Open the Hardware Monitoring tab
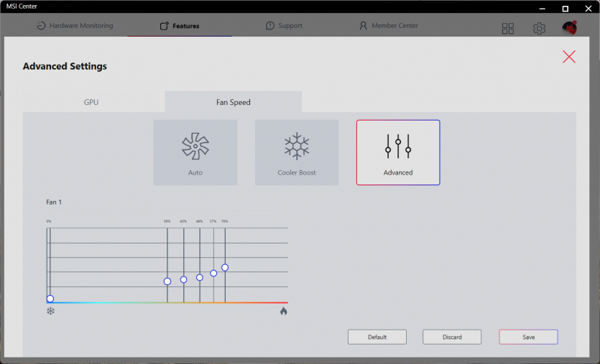The image size is (600, 364). (x=75, y=26)
